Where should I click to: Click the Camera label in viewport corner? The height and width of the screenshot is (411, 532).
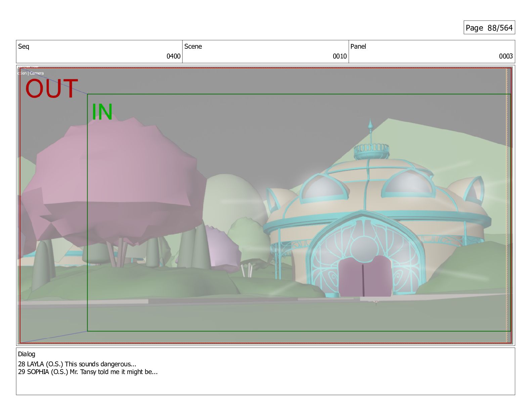click(37, 73)
